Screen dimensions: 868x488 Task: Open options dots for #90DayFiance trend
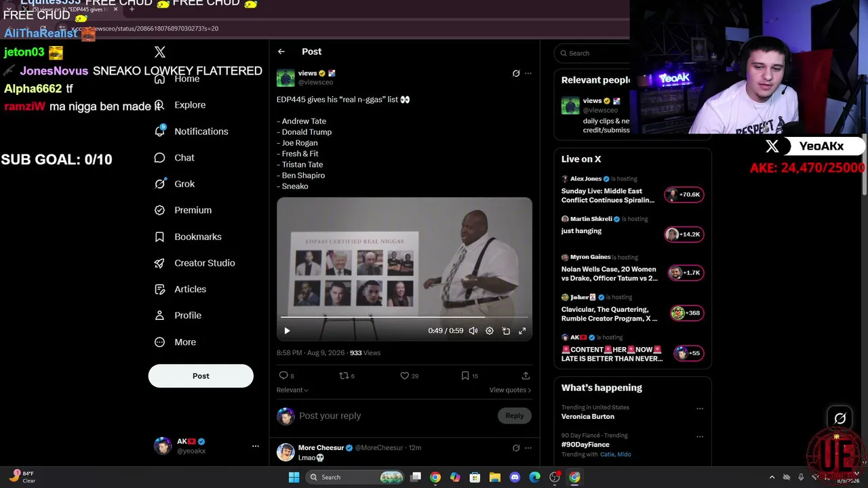click(x=700, y=436)
